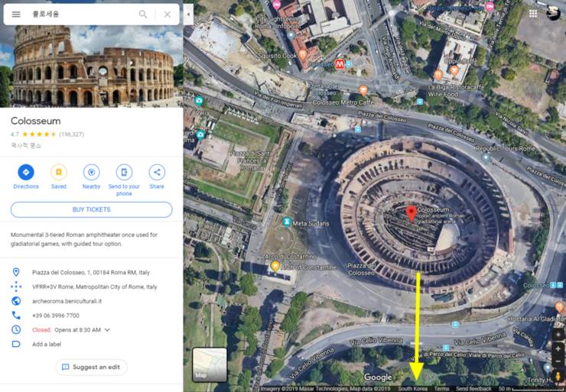Send to your phone icon

coord(124,173)
